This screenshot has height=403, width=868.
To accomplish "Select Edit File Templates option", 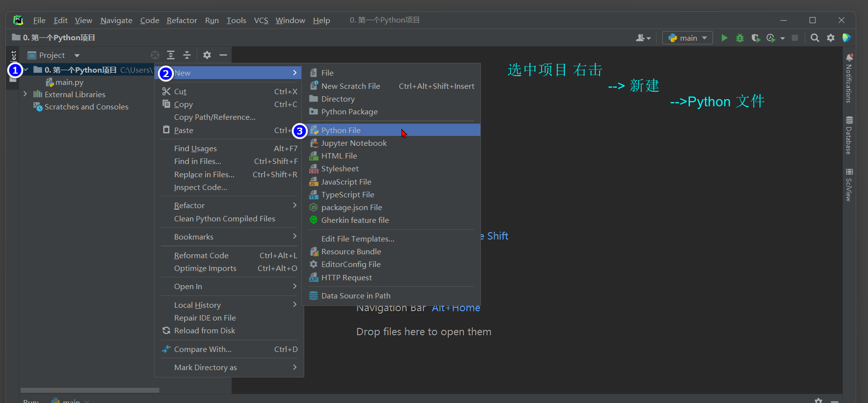I will click(392, 239).
